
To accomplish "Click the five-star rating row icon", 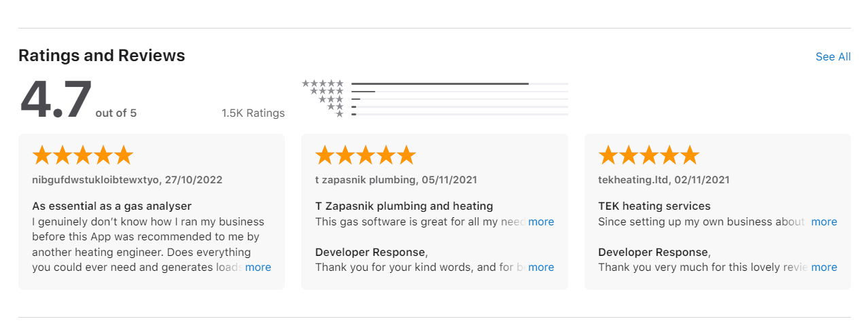I will 323,83.
